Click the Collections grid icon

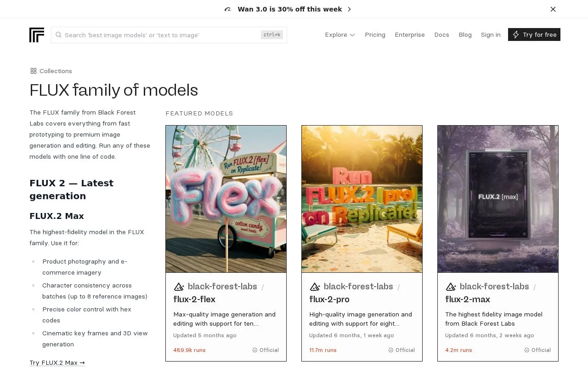(34, 71)
